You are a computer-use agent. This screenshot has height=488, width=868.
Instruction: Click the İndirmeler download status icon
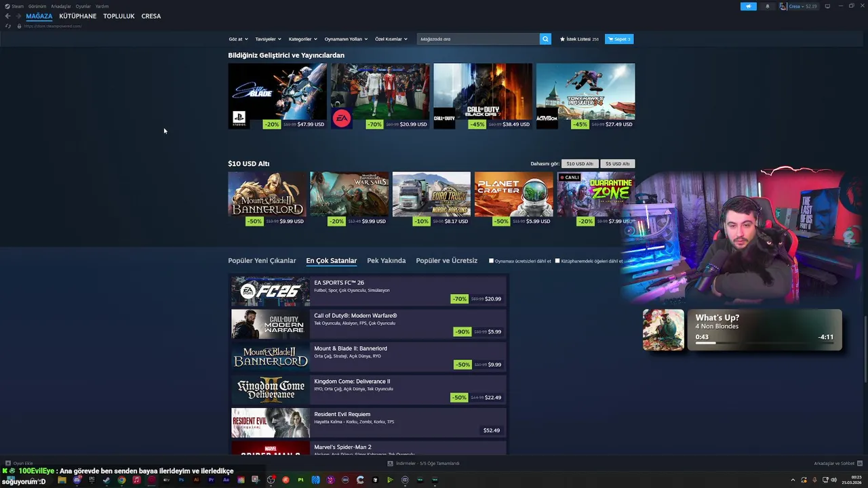(390, 464)
